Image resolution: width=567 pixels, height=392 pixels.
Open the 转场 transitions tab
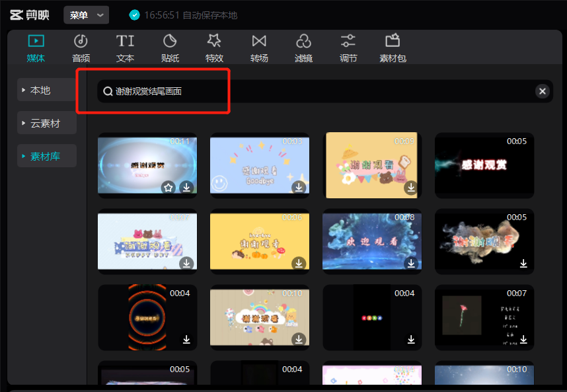tap(259, 48)
